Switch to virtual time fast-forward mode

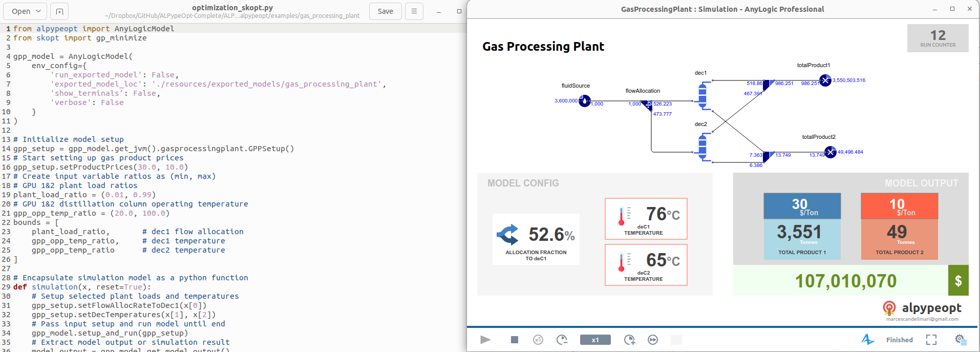point(653,340)
